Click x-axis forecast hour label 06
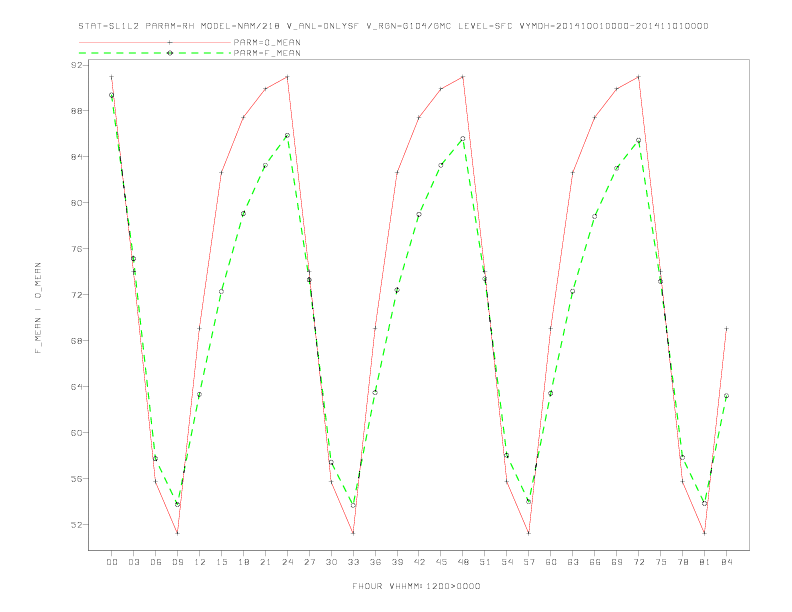 156,562
